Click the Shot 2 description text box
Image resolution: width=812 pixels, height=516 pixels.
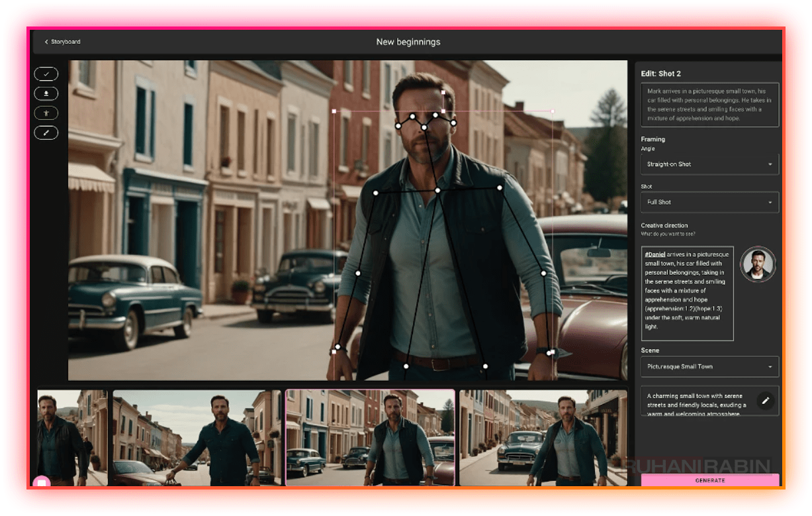[x=710, y=105]
